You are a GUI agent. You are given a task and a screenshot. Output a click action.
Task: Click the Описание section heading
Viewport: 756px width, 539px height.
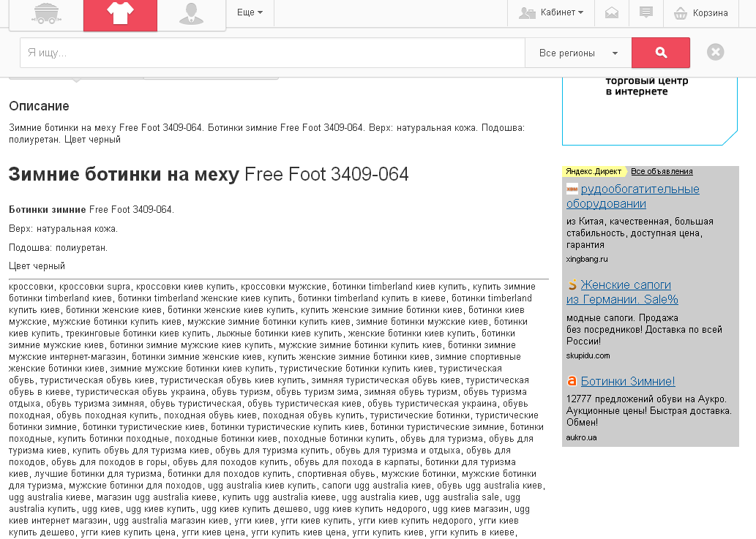(39, 106)
